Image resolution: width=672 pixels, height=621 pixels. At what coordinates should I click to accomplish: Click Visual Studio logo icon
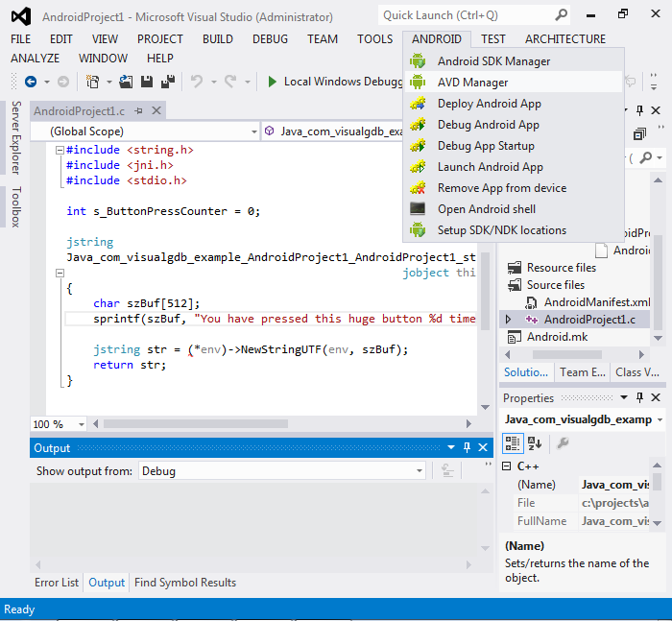click(x=21, y=16)
